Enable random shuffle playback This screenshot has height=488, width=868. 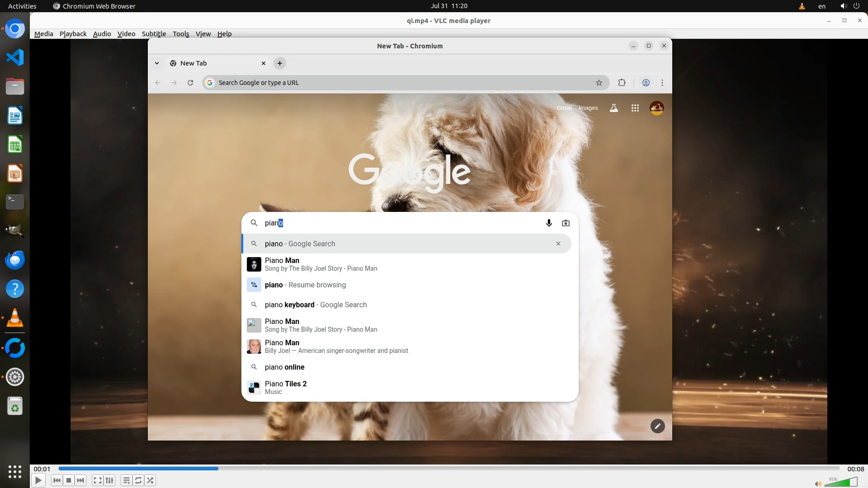[x=151, y=480]
